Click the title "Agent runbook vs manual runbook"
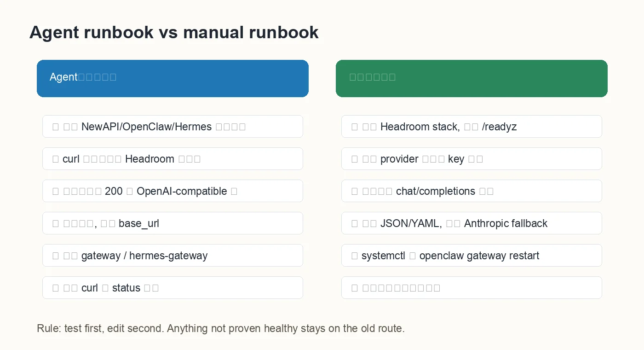Screen dimensions: 644x350 coord(174,33)
